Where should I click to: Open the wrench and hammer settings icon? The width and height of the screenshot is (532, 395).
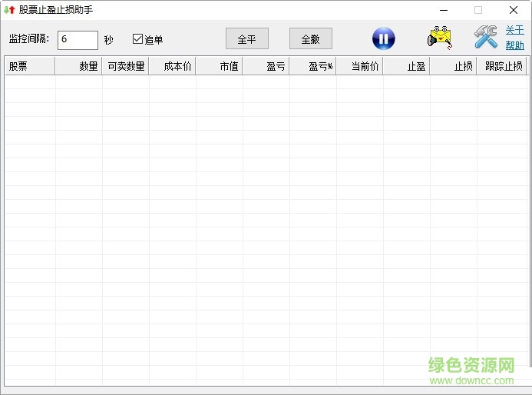(486, 37)
